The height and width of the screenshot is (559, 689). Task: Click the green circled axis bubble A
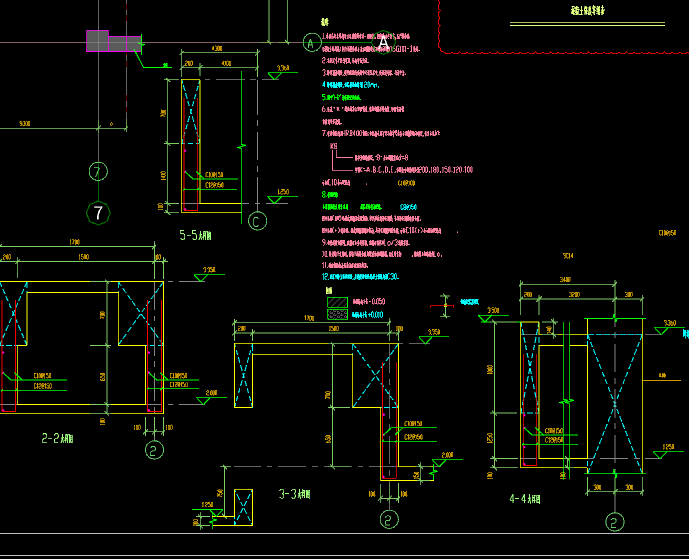tap(311, 43)
